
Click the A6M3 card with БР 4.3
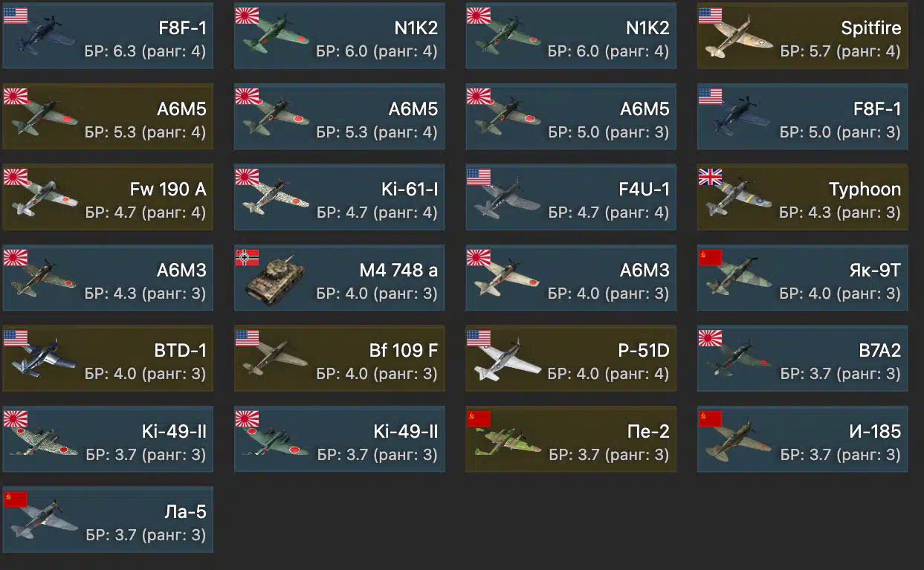(x=108, y=277)
